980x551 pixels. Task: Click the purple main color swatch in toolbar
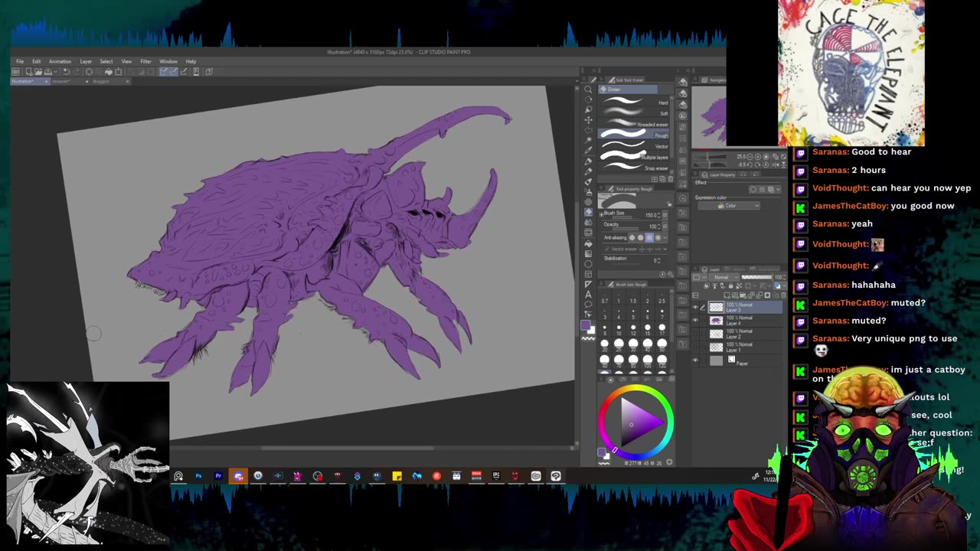click(586, 325)
